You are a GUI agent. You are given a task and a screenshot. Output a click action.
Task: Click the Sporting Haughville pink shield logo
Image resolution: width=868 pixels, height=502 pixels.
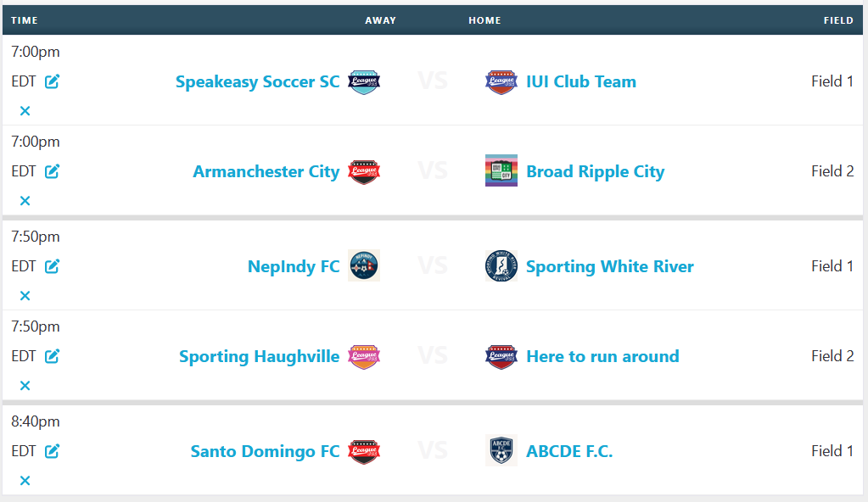point(364,356)
